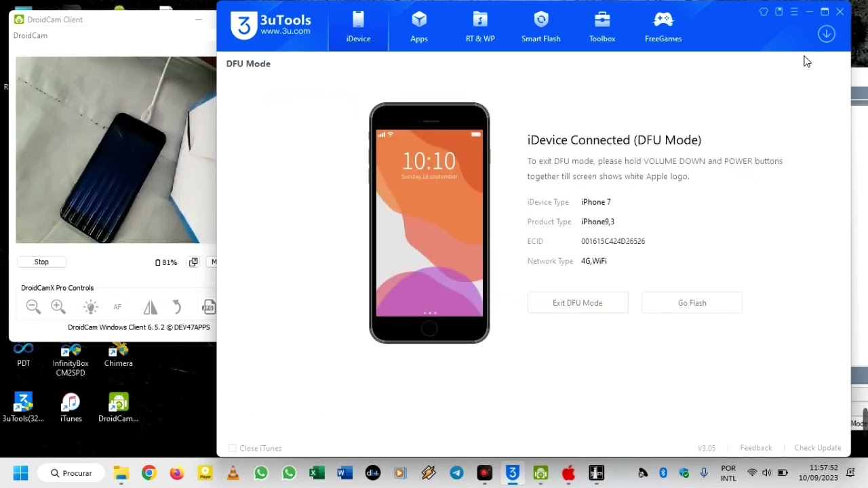Click the iPhone 7 device type value
Image resolution: width=868 pixels, height=488 pixels.
coord(595,202)
